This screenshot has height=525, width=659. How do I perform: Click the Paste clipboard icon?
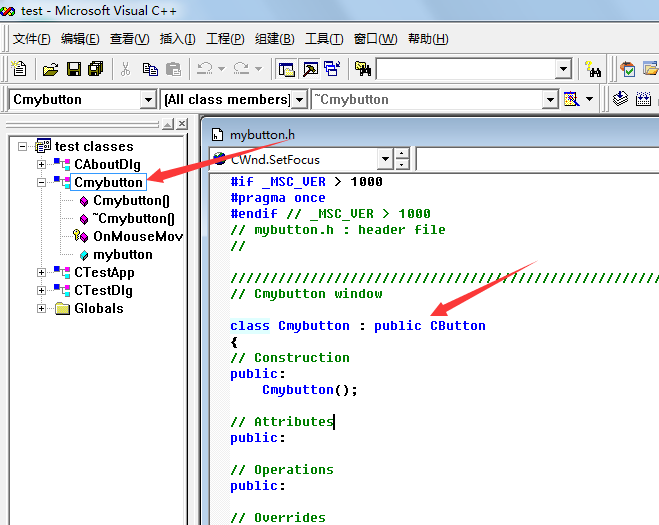[x=173, y=69]
